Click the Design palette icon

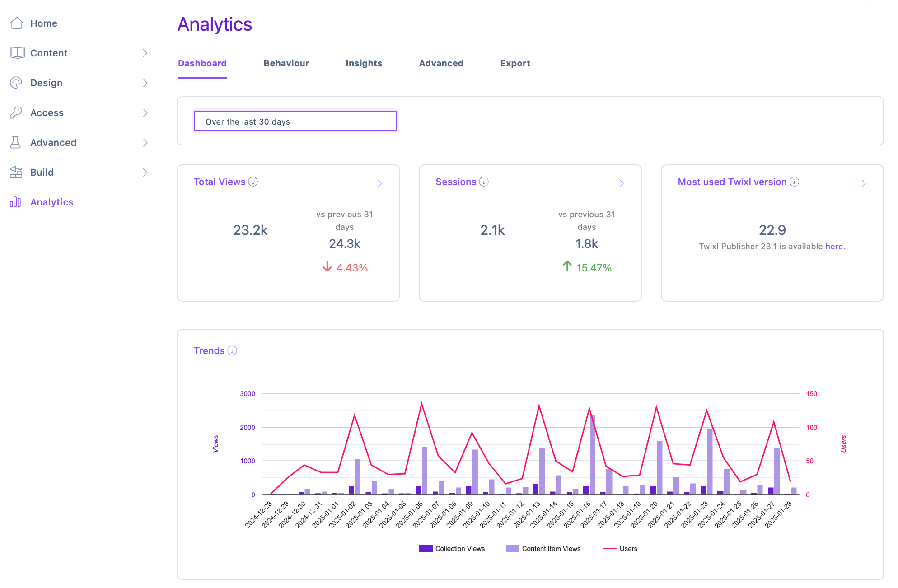tap(16, 83)
